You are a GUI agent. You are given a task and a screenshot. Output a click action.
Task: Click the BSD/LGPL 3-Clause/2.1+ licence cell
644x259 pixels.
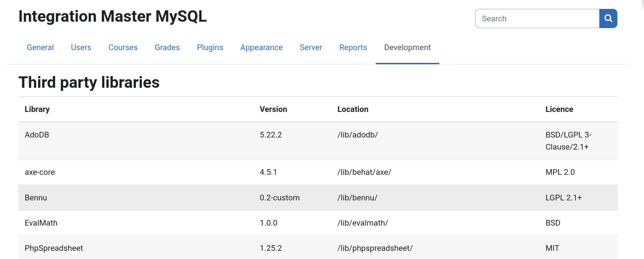(568, 141)
